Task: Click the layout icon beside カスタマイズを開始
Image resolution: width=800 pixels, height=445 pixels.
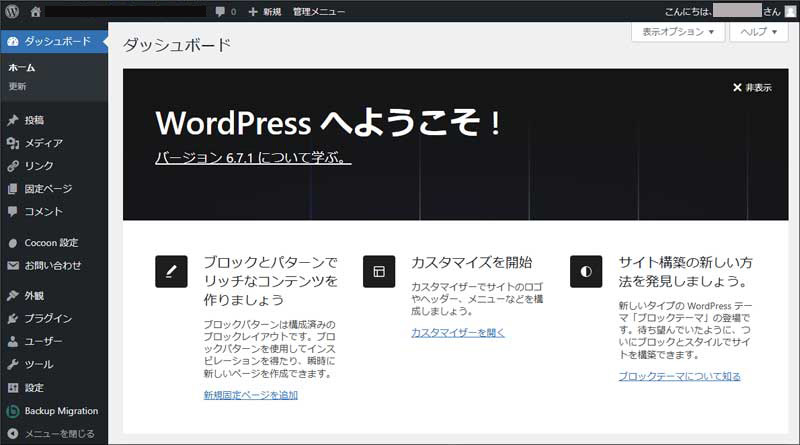Action: coord(379,271)
